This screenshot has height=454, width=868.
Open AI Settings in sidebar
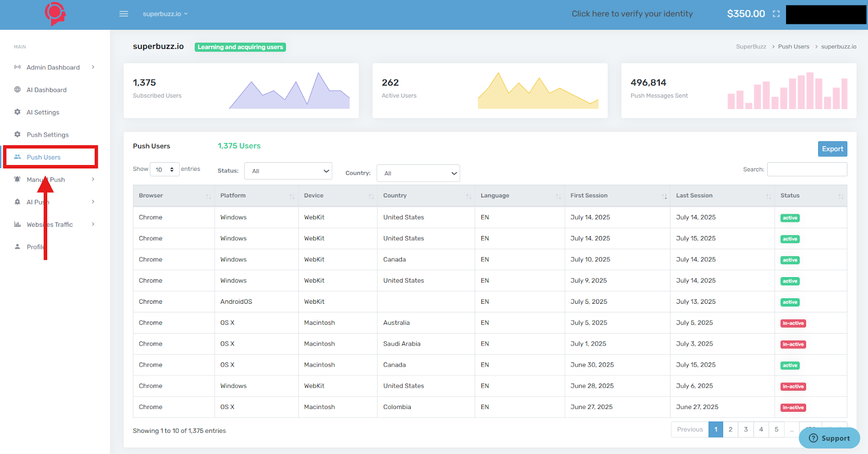[43, 112]
